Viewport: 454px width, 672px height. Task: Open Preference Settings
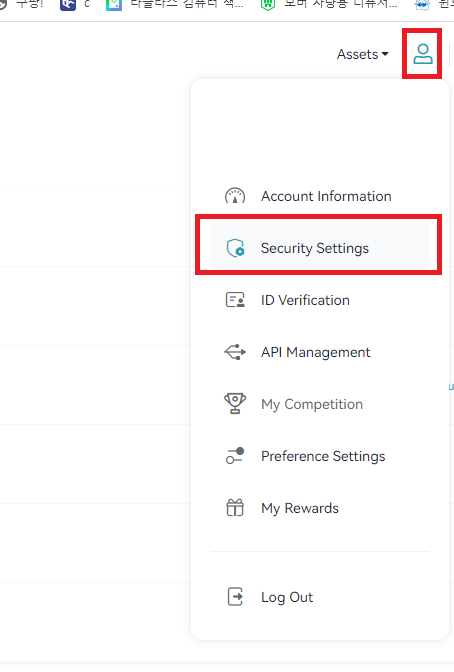(320, 456)
